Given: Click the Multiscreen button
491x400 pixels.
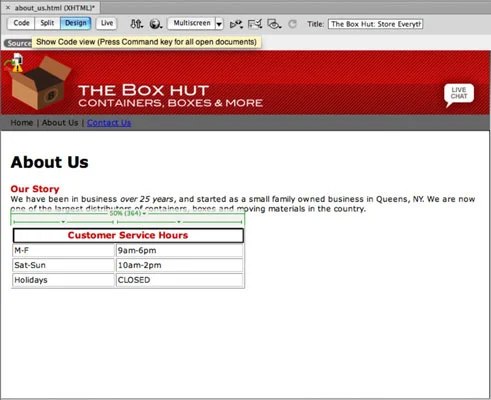Looking at the screenshot, I should click(x=192, y=23).
